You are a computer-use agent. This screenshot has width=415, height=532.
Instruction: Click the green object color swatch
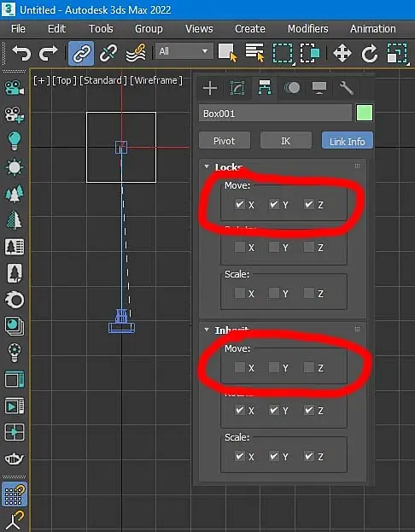click(x=365, y=113)
